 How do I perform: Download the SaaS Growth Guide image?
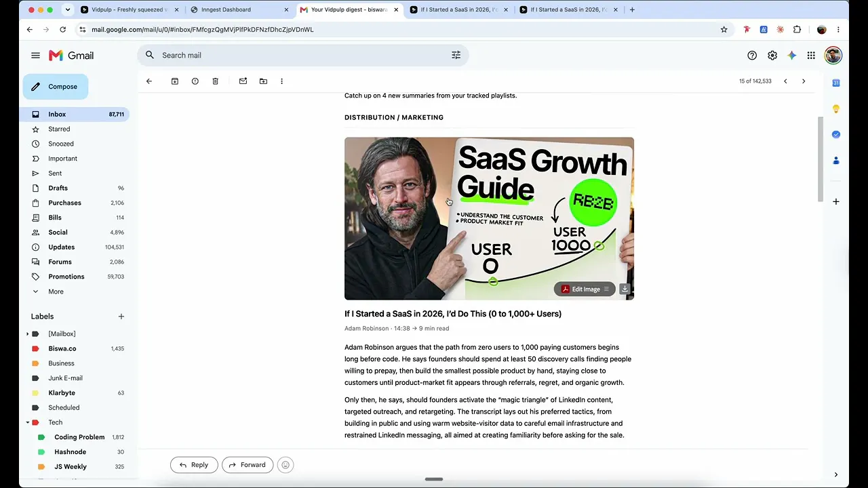click(x=625, y=289)
